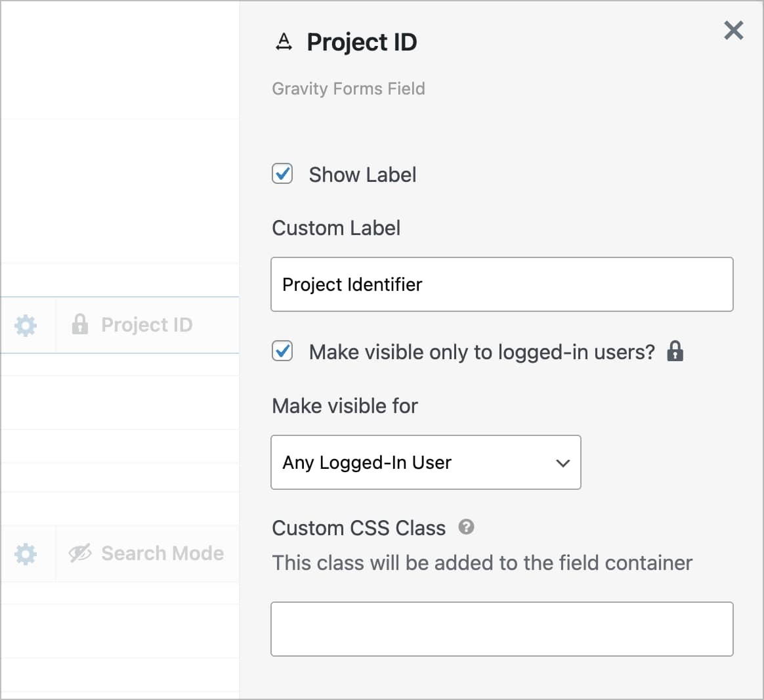Image resolution: width=764 pixels, height=700 pixels.
Task: Click the Custom Label text input
Action: [501, 284]
